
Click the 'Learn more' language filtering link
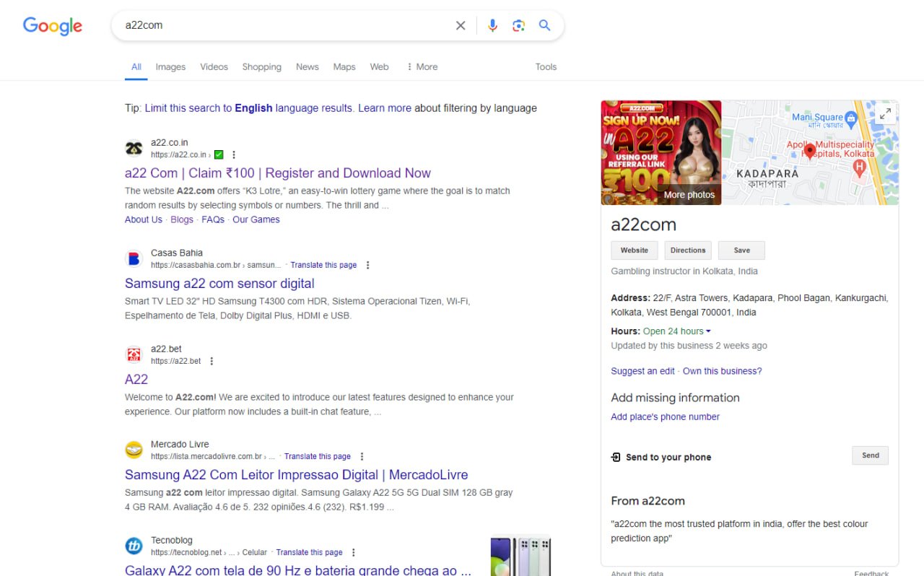pos(385,108)
